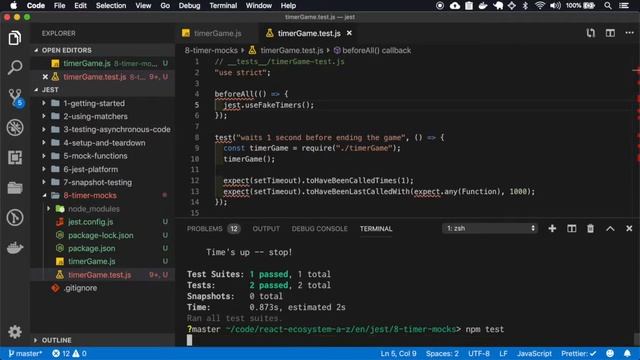Open the folder icon in the activity bar
Screen dimensions: 640x360
[x=15, y=188]
